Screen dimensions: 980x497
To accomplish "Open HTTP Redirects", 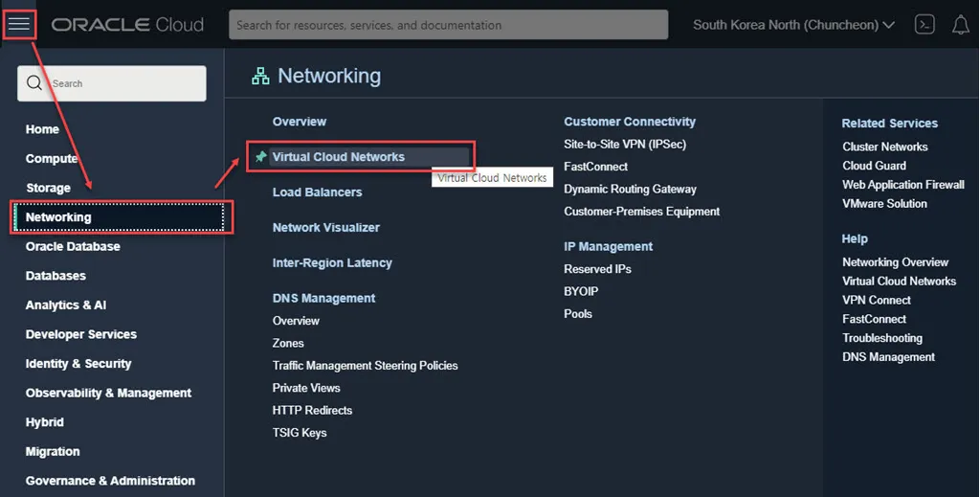I will coord(312,411).
